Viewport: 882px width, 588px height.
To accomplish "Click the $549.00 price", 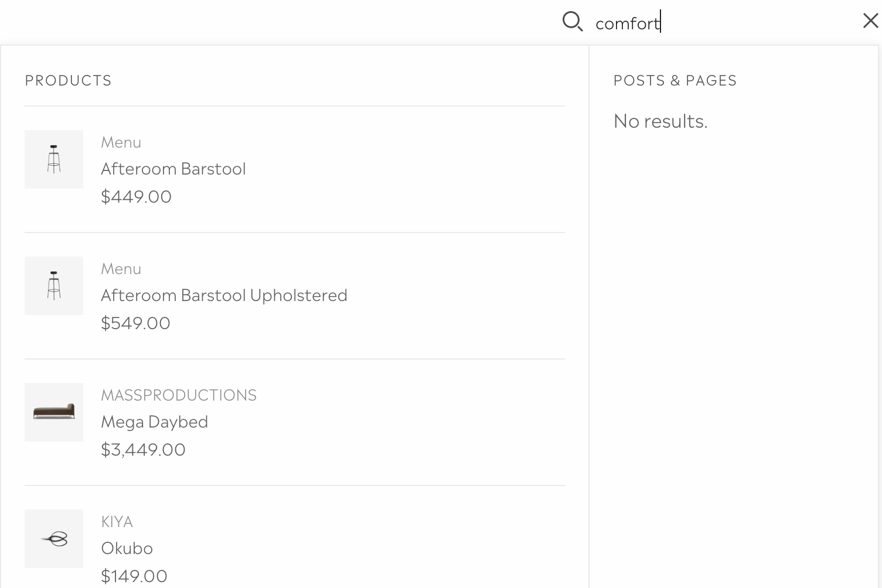I will point(135,323).
